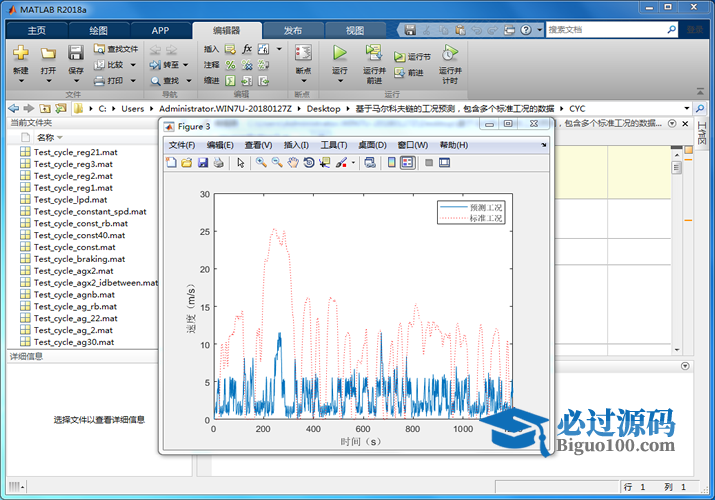Open the Insert section dropdown arrow

tap(279, 49)
